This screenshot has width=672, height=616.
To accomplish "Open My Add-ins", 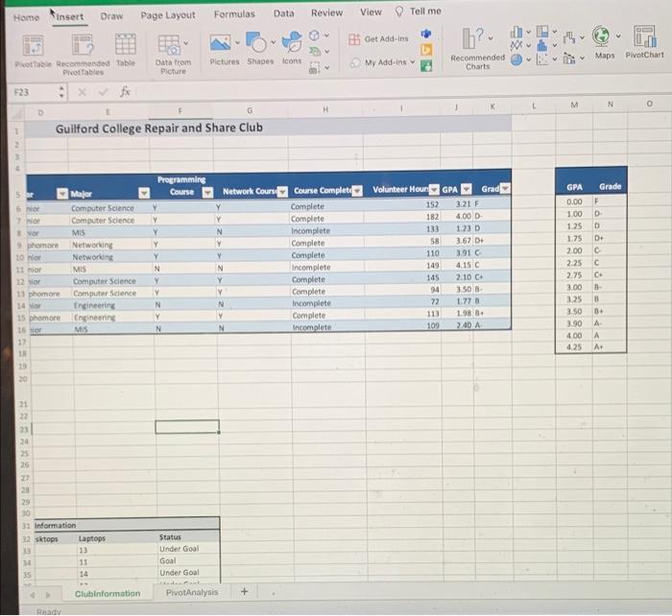I will tap(382, 62).
